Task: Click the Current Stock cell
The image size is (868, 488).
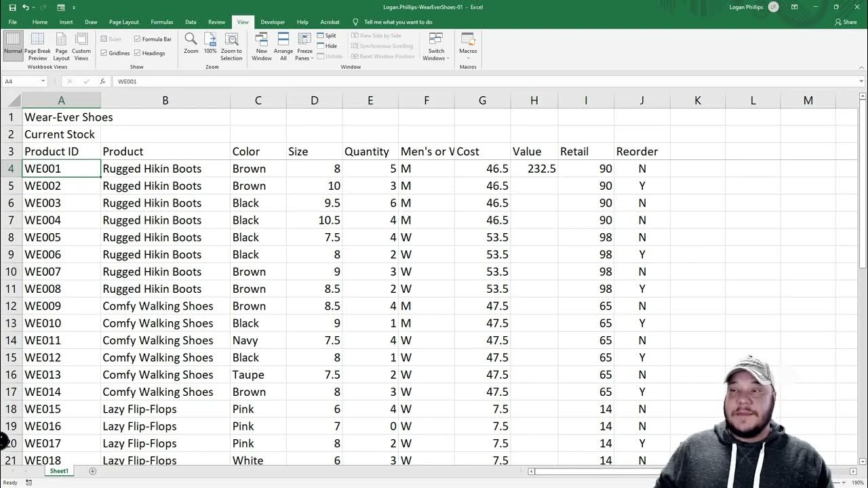Action: (62, 134)
